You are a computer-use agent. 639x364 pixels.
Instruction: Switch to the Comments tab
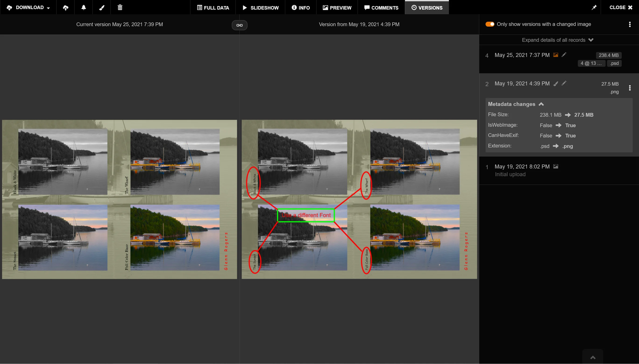pos(381,7)
